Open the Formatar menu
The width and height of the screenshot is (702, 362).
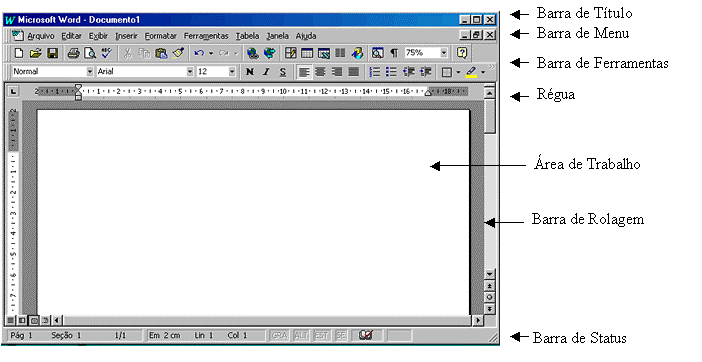pos(160,36)
